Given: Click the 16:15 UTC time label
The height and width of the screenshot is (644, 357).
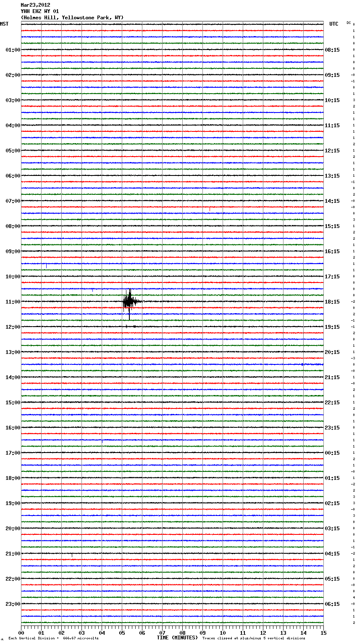Looking at the screenshot, I should tap(332, 251).
